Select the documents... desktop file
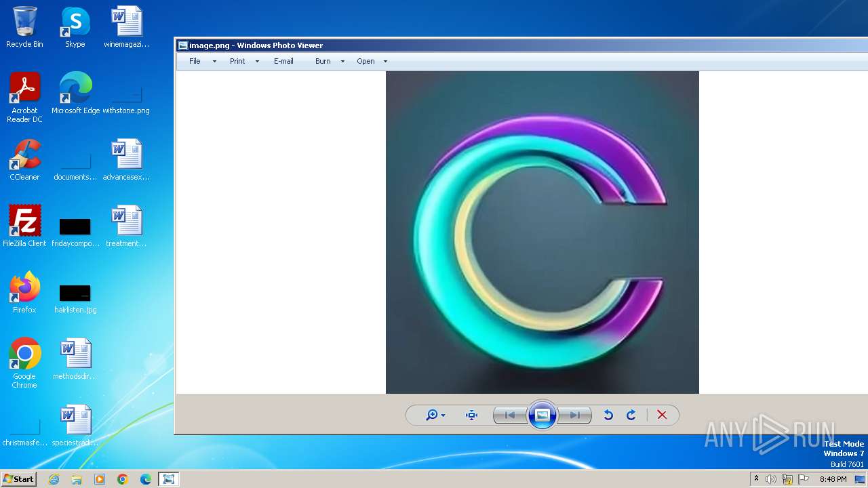The width and height of the screenshot is (868, 488). click(x=75, y=165)
